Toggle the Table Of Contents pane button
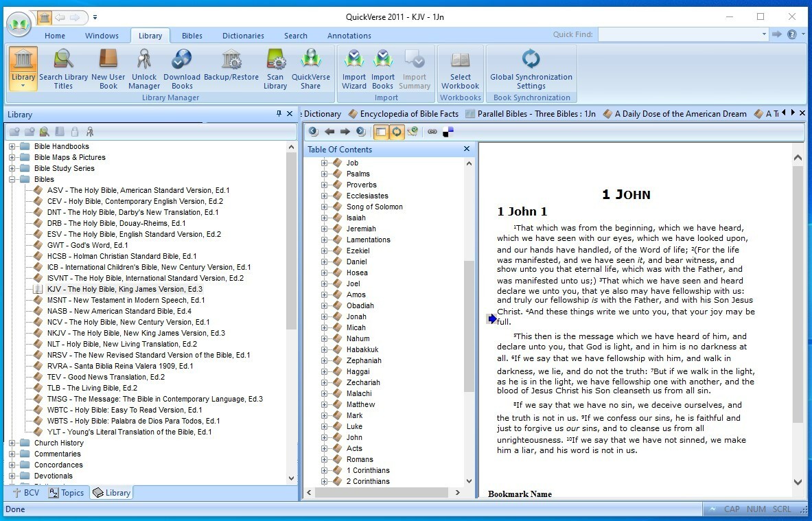This screenshot has width=812, height=521. tap(381, 132)
